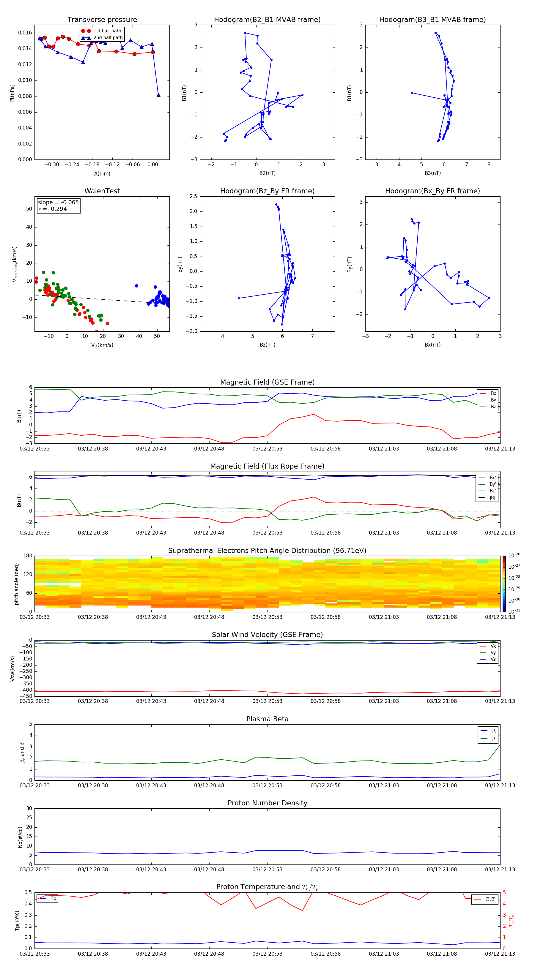Click the 'Vremaining(km/s)' y-axis label

click(15, 264)
